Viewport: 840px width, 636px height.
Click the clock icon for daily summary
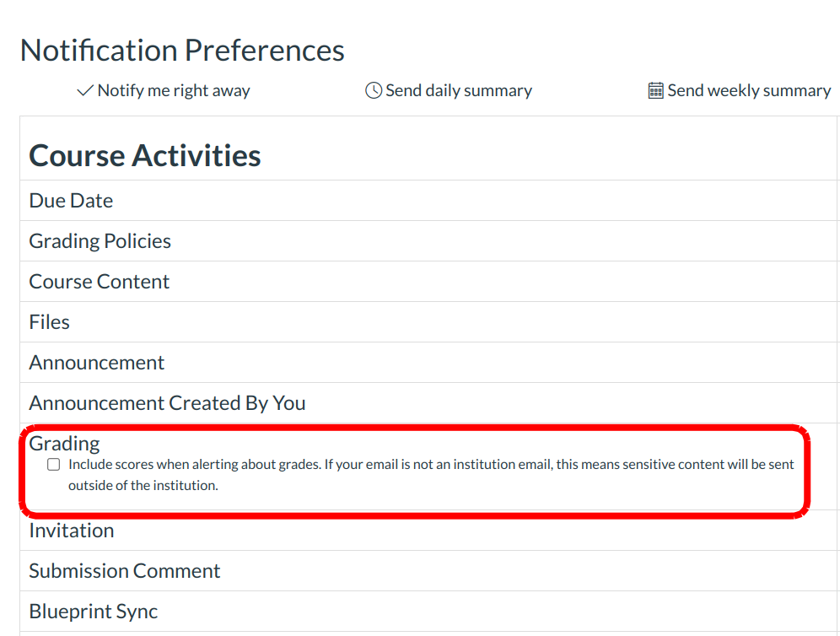pyautogui.click(x=374, y=91)
